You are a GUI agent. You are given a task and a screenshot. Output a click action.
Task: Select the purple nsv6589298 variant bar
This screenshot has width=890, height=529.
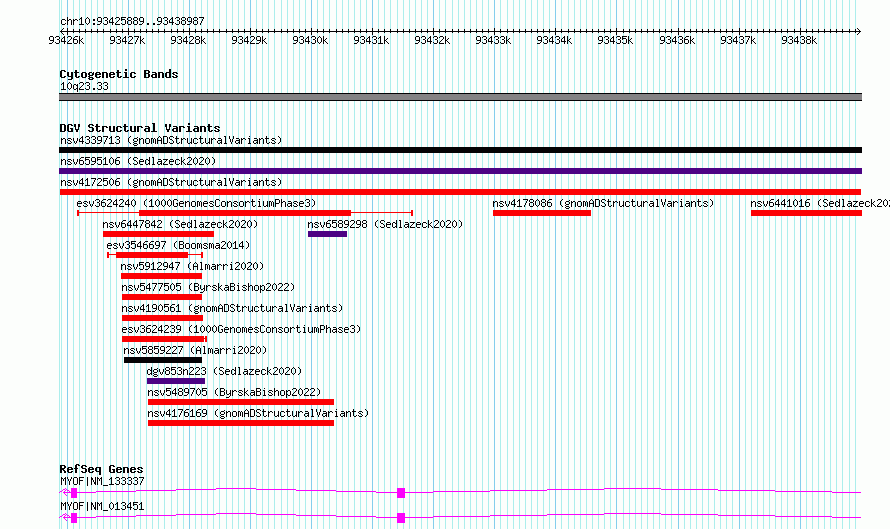point(328,234)
